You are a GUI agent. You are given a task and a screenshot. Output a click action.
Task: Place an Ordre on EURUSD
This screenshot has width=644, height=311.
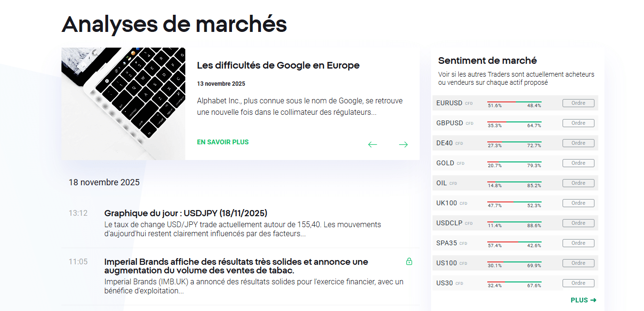(578, 103)
